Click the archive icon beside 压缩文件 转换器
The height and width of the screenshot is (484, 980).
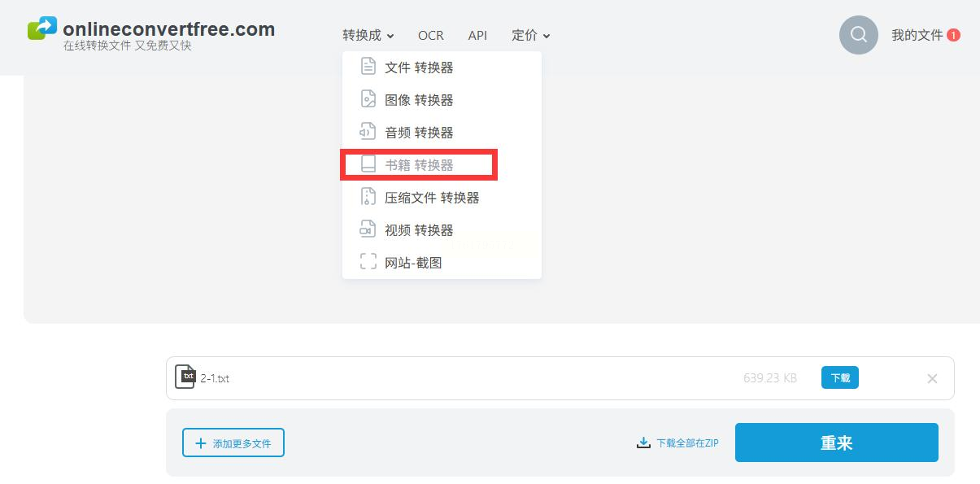[x=368, y=197]
